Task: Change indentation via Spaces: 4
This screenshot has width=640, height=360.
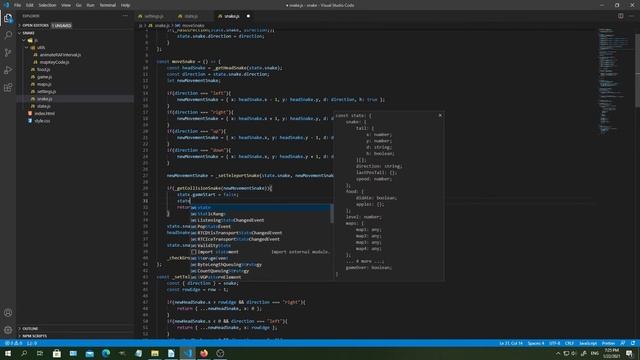Action: coord(536,343)
